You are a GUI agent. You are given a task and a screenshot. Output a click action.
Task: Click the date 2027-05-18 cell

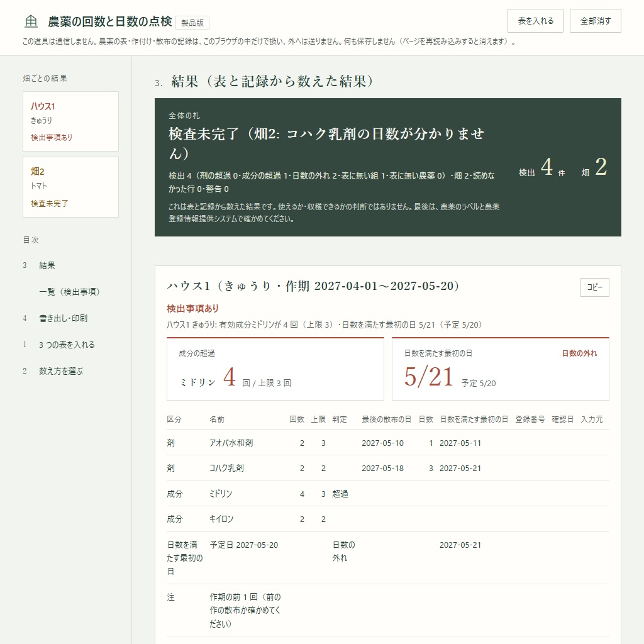click(x=382, y=468)
